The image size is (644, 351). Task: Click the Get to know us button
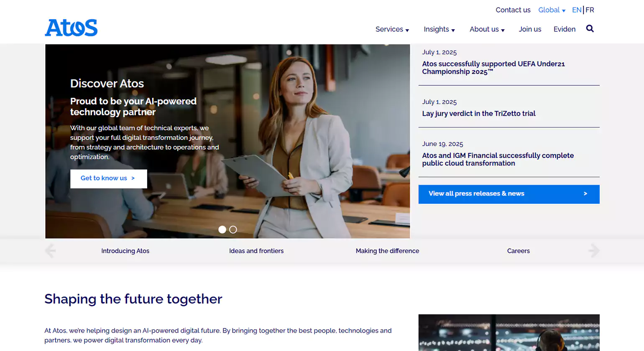click(x=108, y=178)
